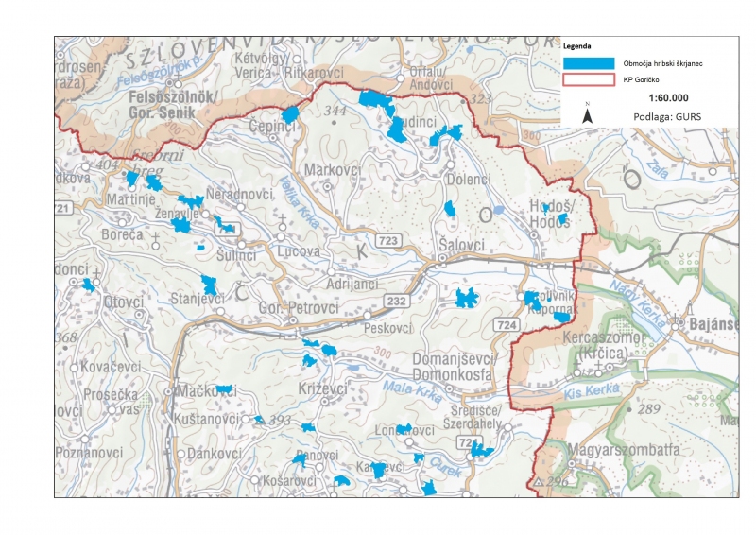Click the 724 road shield
Image resolution: width=756 pixels, height=535 pixels.
pyautogui.click(x=505, y=323)
